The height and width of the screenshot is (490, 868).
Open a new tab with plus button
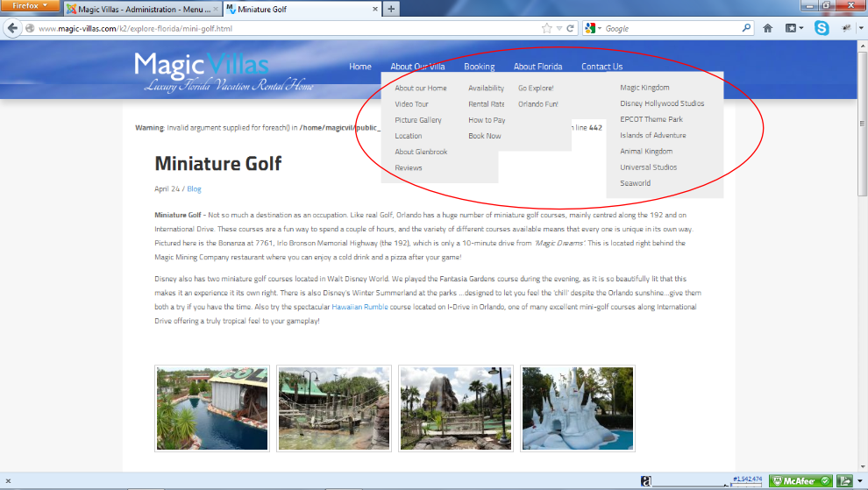(391, 9)
